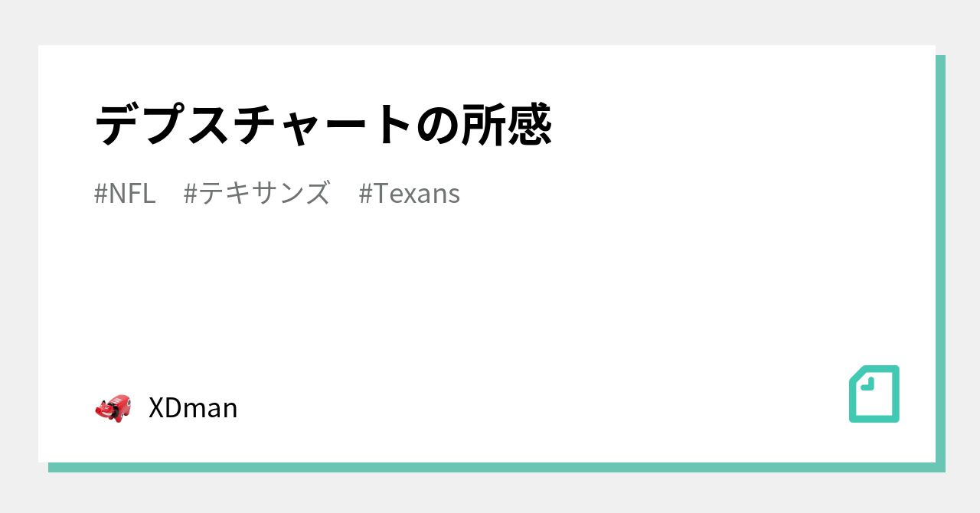This screenshot has height=513, width=980.
Task: Click the hash symbol before テキサンズ
Action: [x=191, y=194]
